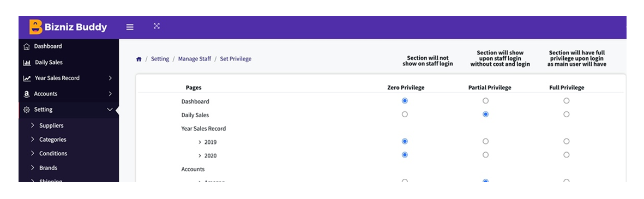Viewport: 644px width, 199px height.
Task: Click the Year Sales Record line chart icon
Action: 27,78
